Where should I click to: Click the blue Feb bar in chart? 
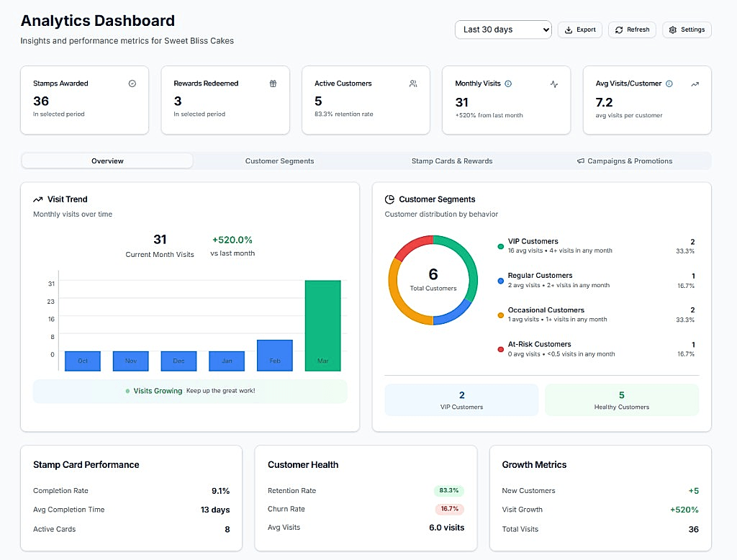[x=275, y=356]
